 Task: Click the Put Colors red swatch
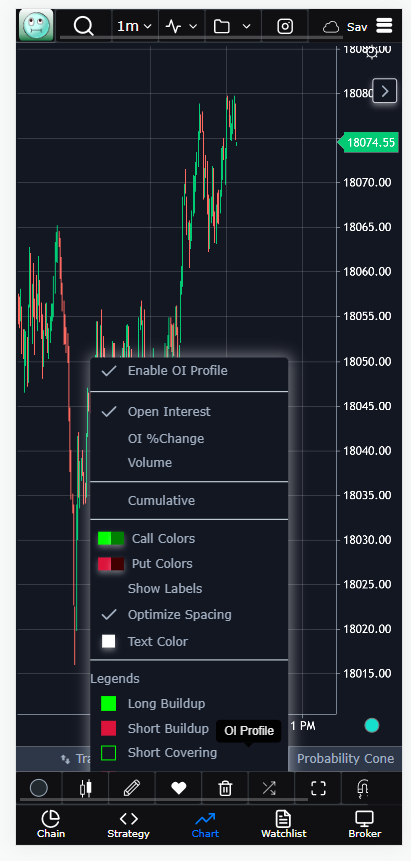click(x=111, y=564)
